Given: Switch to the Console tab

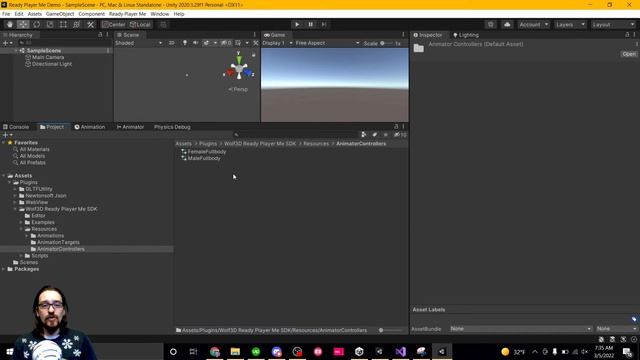Looking at the screenshot, I should pyautogui.click(x=16, y=127).
